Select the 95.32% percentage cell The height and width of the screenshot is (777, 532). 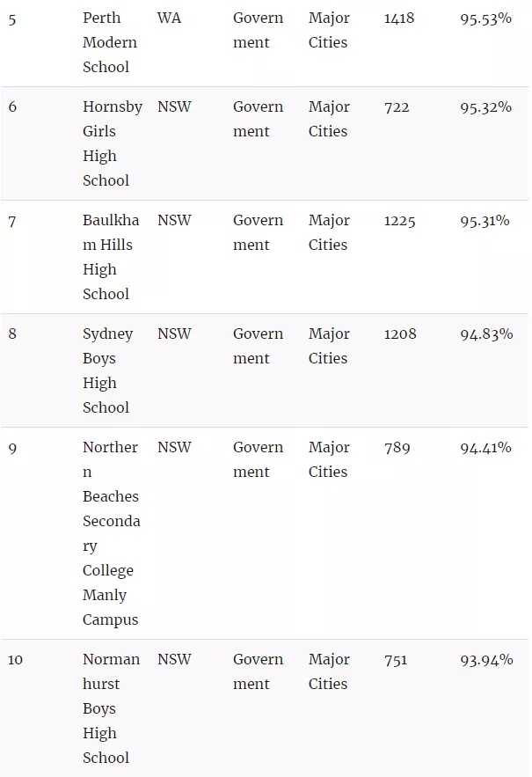[485, 107]
